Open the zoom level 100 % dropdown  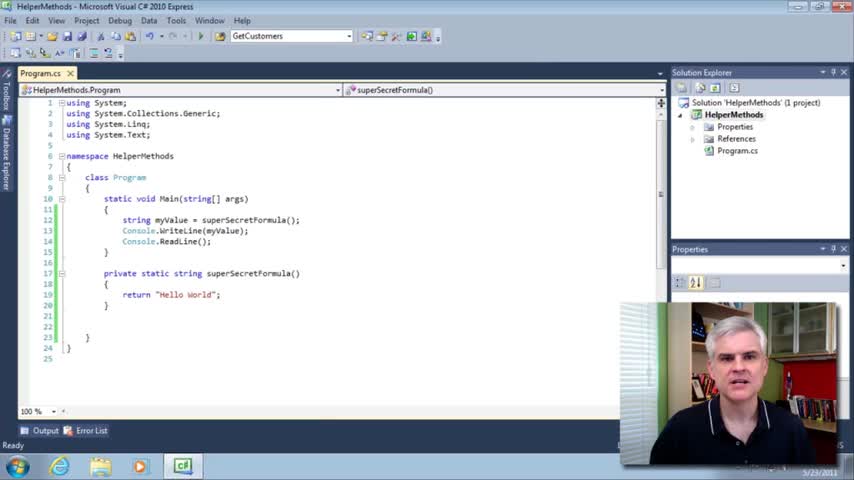[x=53, y=412]
